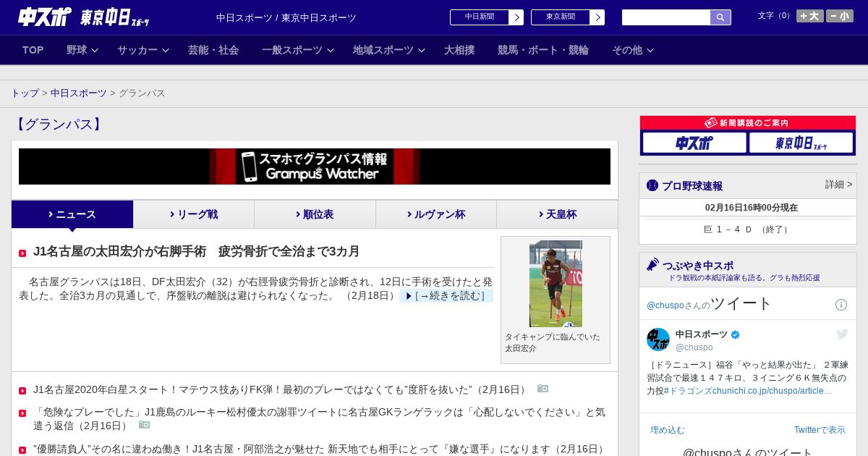Click the 詳細 > link
Screen dimensions: 868x456
[838, 185]
